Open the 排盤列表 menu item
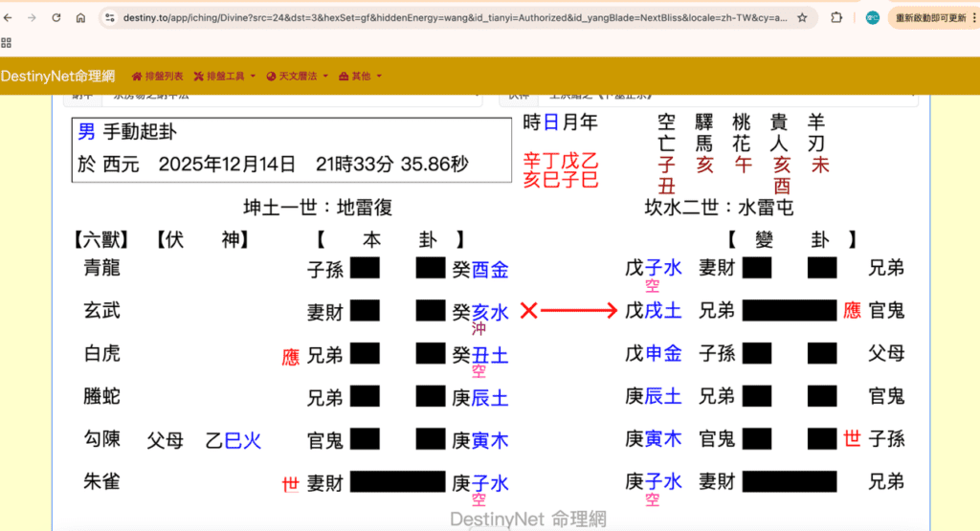Image resolution: width=980 pixels, height=531 pixels. [157, 76]
